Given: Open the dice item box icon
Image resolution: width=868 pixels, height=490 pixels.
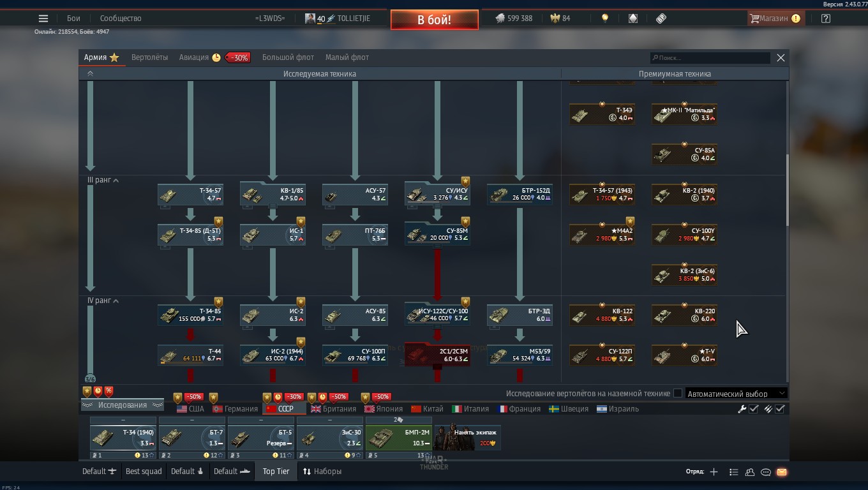Looking at the screenshot, I should pyautogui.click(x=633, y=19).
